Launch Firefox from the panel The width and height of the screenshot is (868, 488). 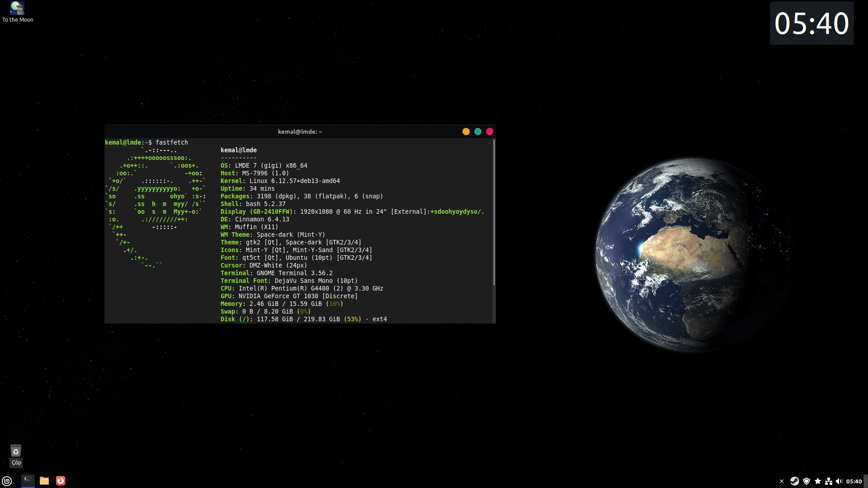click(x=61, y=481)
